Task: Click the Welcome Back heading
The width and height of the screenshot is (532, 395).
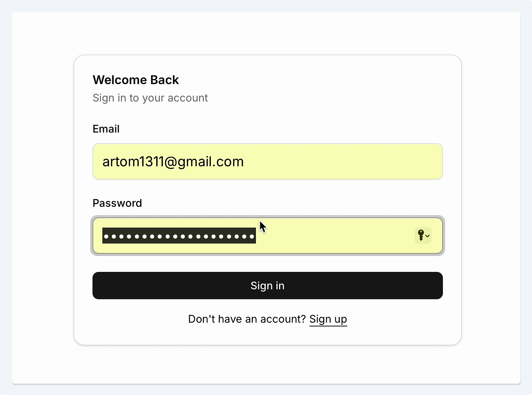Action: click(x=136, y=80)
